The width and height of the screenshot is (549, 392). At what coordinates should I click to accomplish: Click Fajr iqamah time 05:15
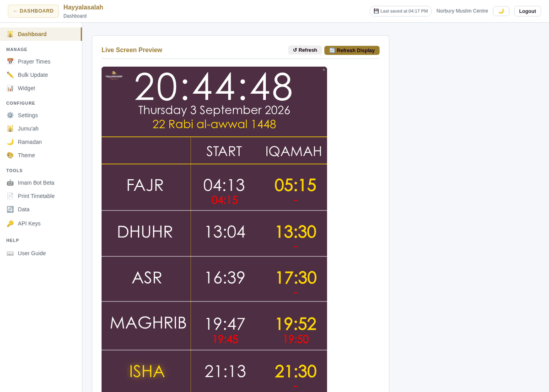pos(296,185)
